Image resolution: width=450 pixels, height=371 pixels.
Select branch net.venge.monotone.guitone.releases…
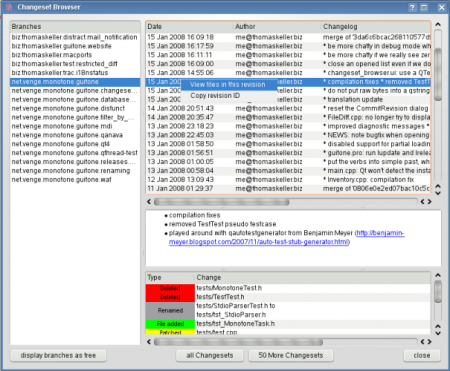pyautogui.click(x=75, y=162)
